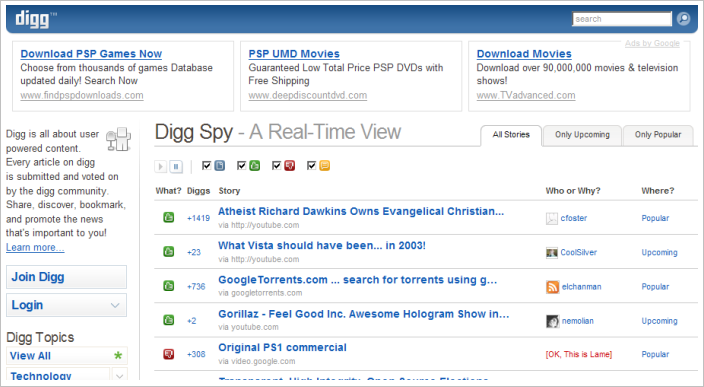This screenshot has height=387, width=704.
Task: Open cfoster user profile link
Action: pyautogui.click(x=573, y=218)
